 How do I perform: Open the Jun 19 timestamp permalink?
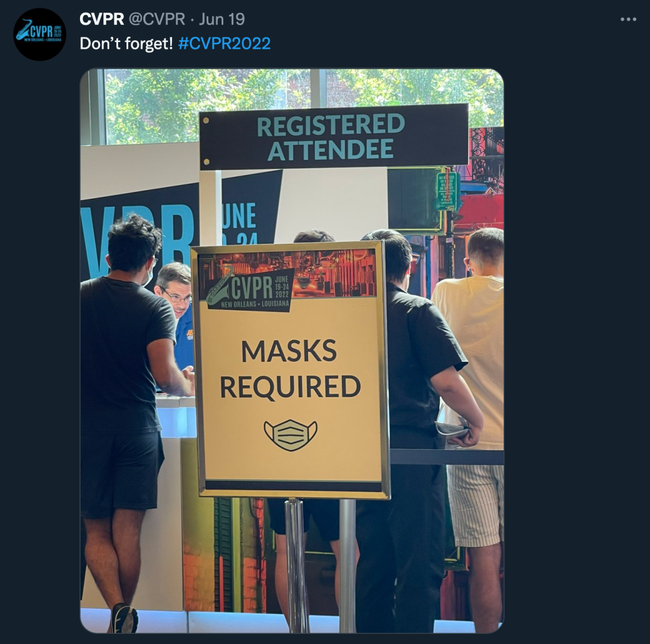221,19
